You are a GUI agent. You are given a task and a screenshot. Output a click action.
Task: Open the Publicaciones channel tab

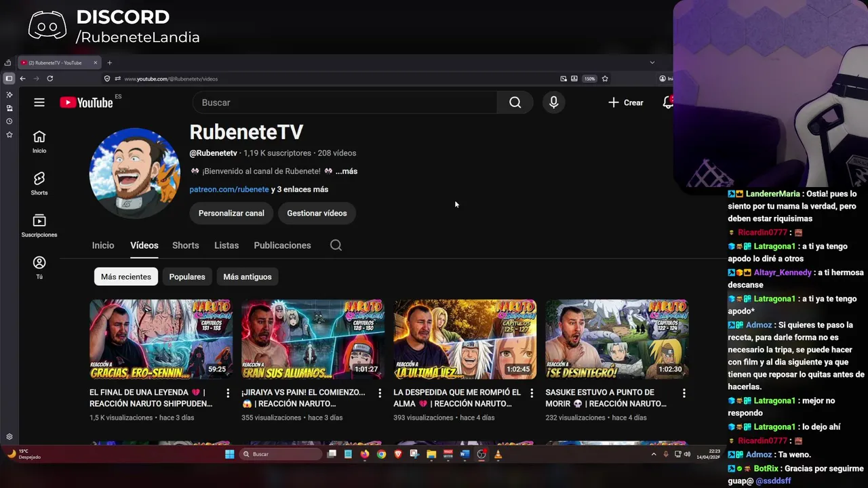(x=282, y=245)
